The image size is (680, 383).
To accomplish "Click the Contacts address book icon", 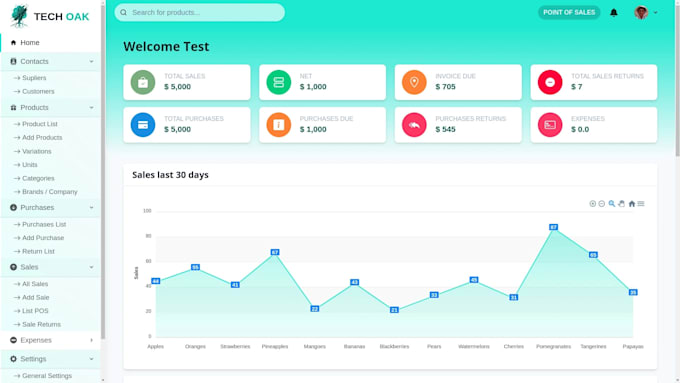I will tap(13, 62).
